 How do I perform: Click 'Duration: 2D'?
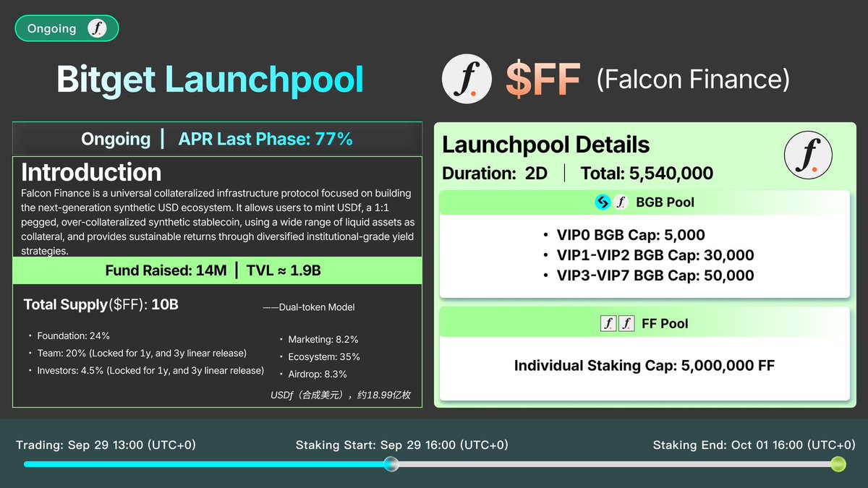[495, 174]
